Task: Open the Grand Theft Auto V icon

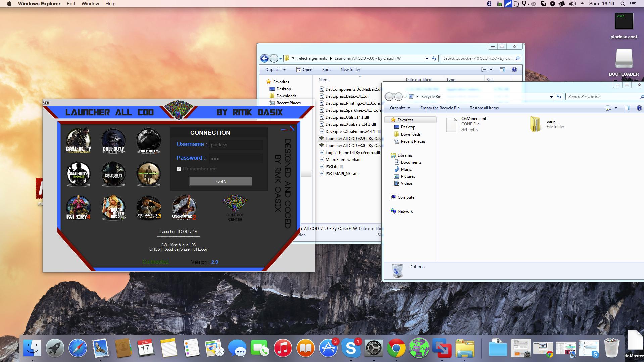Action: click(x=113, y=208)
